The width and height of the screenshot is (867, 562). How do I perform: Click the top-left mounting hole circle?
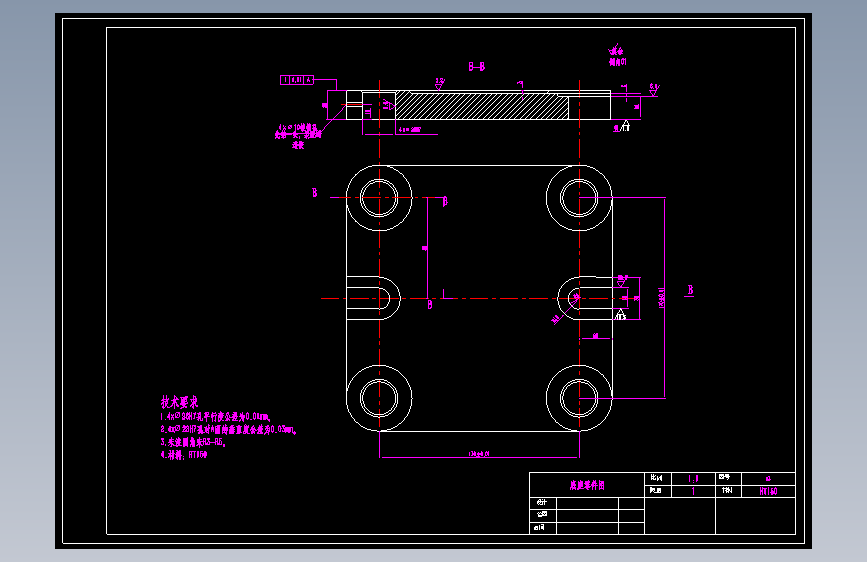[x=379, y=197]
